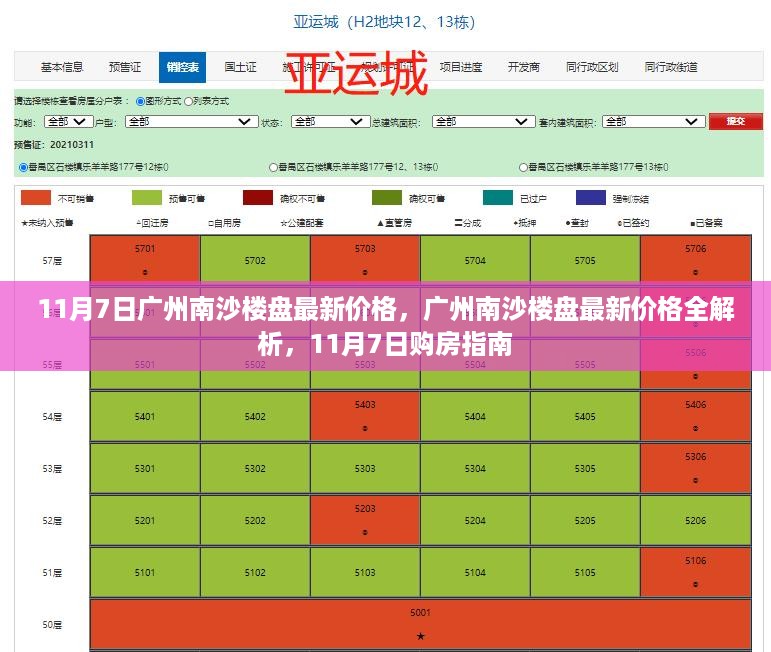Viewport: 771px width, 652px height.
Task: Click the red 提交 button
Action: point(736,121)
